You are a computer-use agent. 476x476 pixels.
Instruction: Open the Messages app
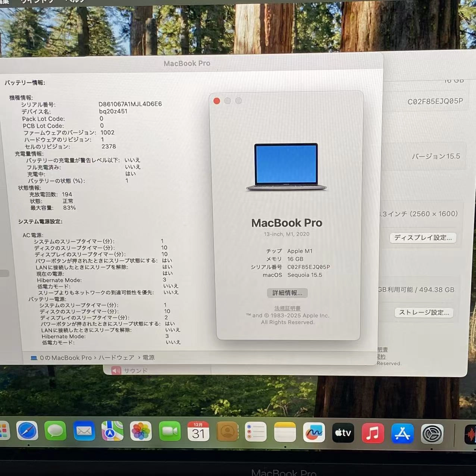pos(56,432)
